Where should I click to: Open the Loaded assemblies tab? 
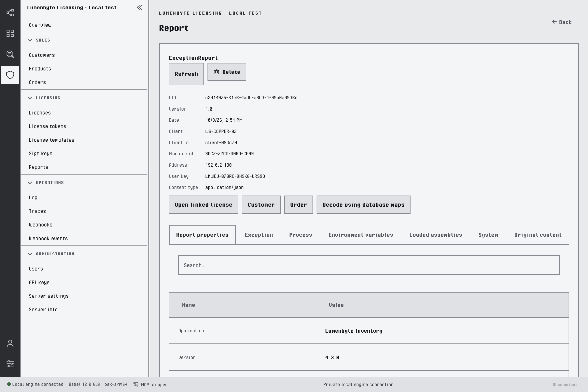click(436, 235)
